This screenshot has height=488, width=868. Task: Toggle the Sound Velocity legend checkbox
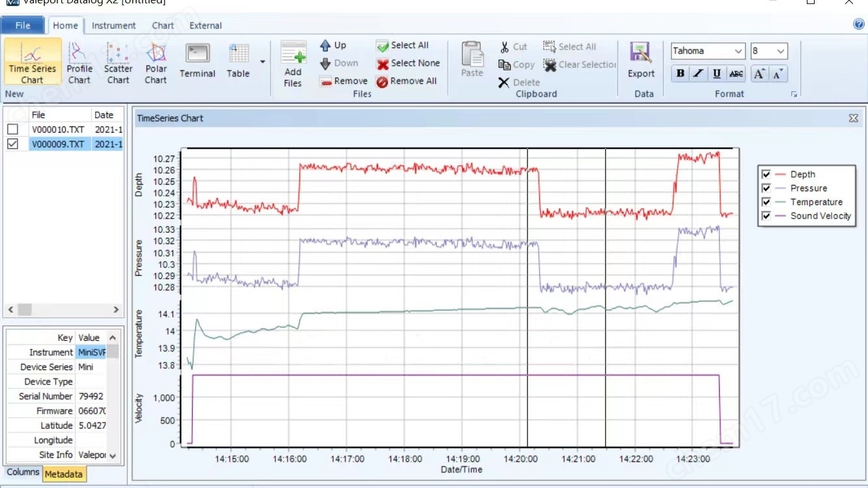click(766, 216)
